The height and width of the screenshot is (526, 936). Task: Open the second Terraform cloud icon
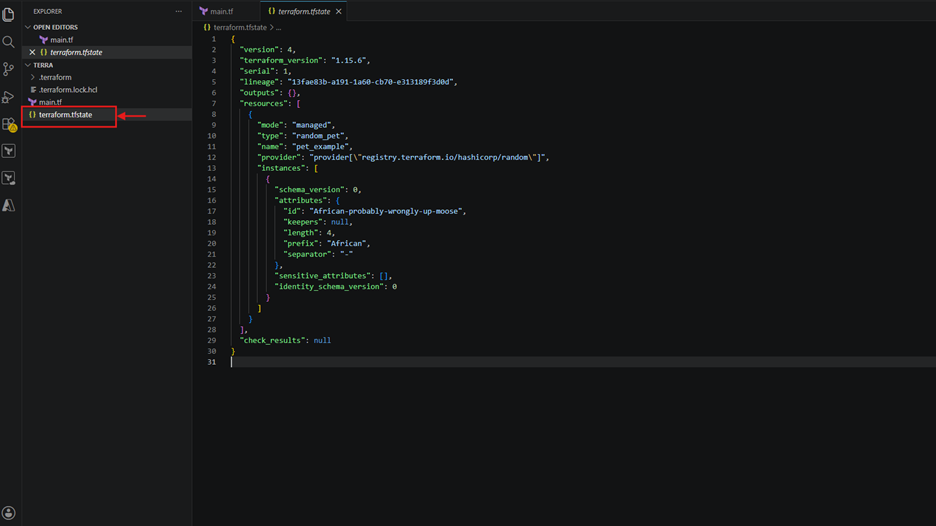(8, 178)
